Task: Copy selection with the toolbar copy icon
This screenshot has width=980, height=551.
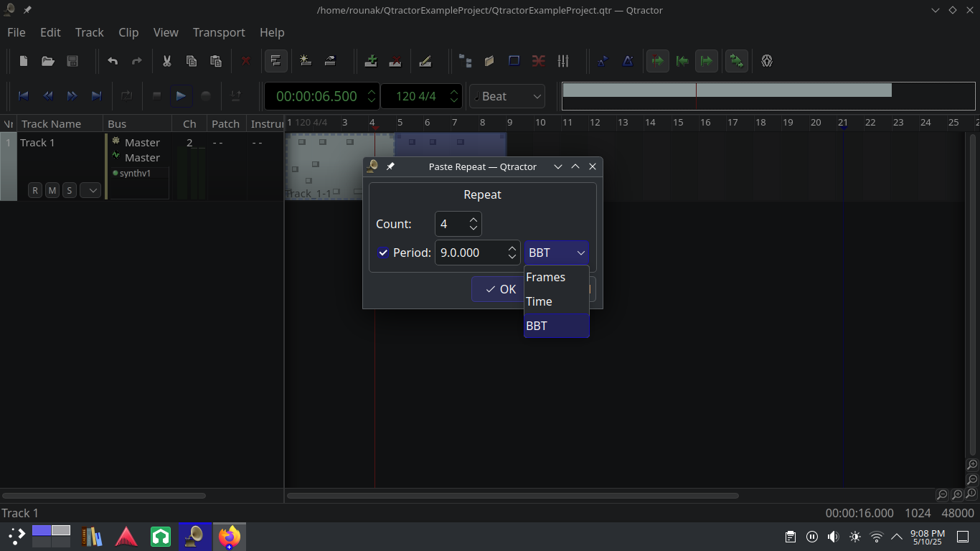Action: (x=191, y=61)
